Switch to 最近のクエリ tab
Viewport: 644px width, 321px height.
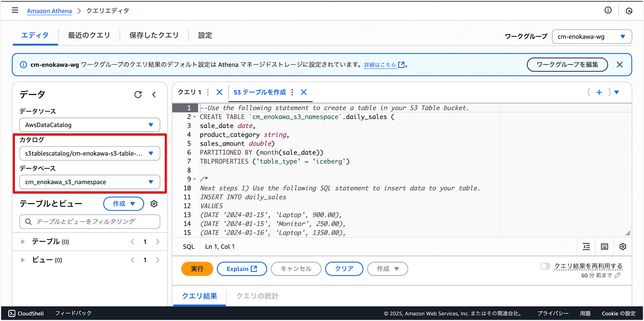89,35
